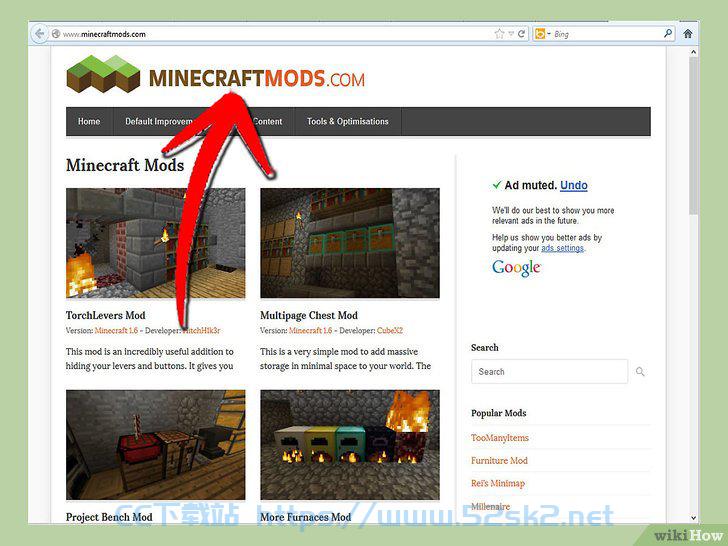Click the MinecraftMods.com grass block logo

click(x=103, y=74)
